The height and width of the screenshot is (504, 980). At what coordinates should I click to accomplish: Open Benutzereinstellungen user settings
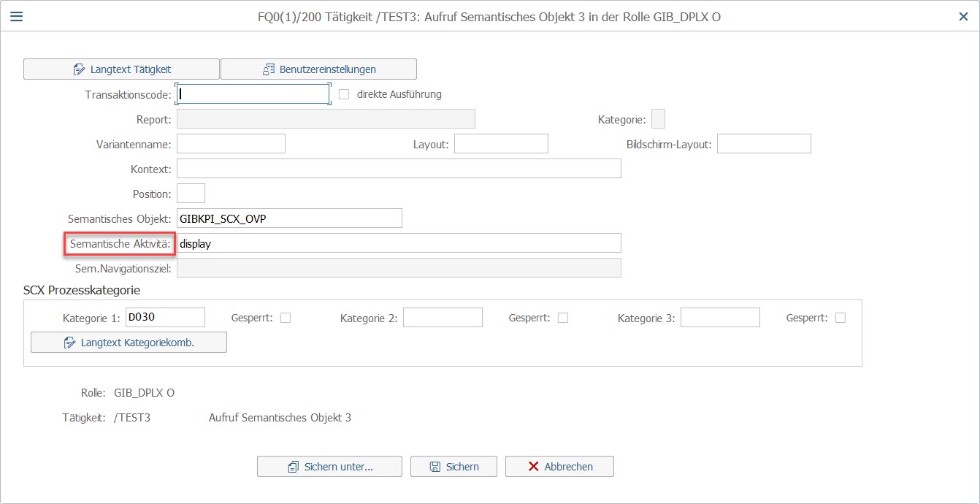click(318, 69)
